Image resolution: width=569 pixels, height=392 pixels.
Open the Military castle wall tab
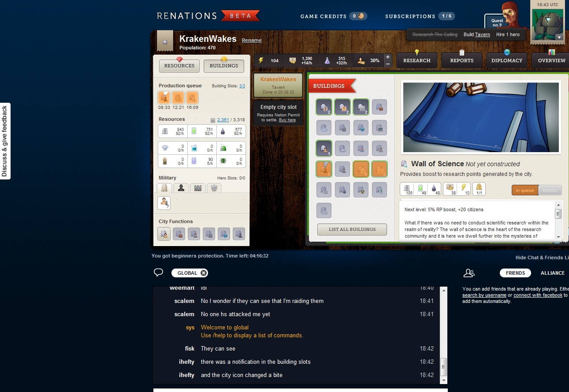pos(197,188)
